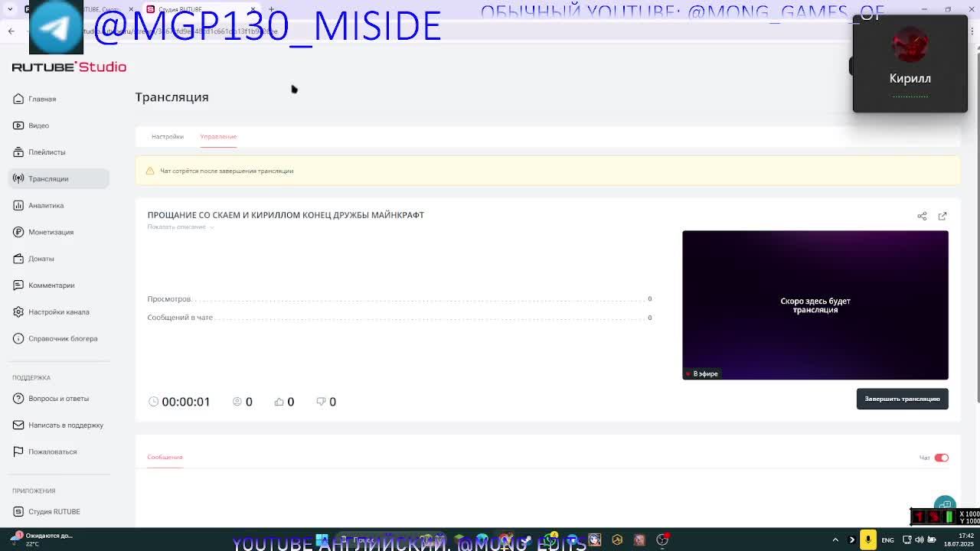Click the likes thumbs-up counter
The height and width of the screenshot is (551, 980).
coord(284,402)
